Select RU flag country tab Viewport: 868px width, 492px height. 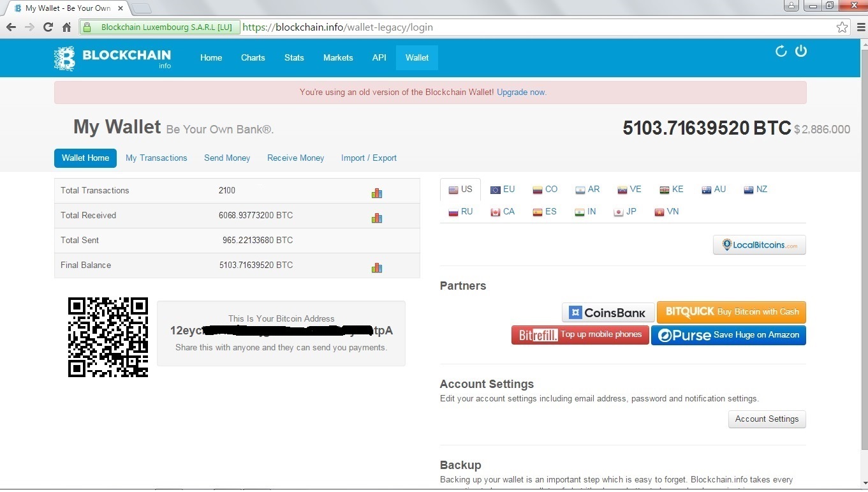click(x=460, y=212)
